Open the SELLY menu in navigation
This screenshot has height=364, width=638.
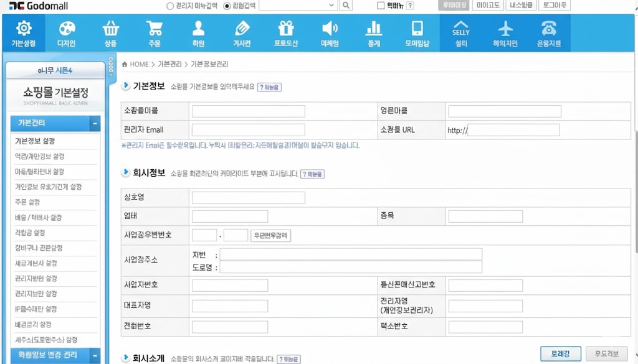click(x=461, y=34)
